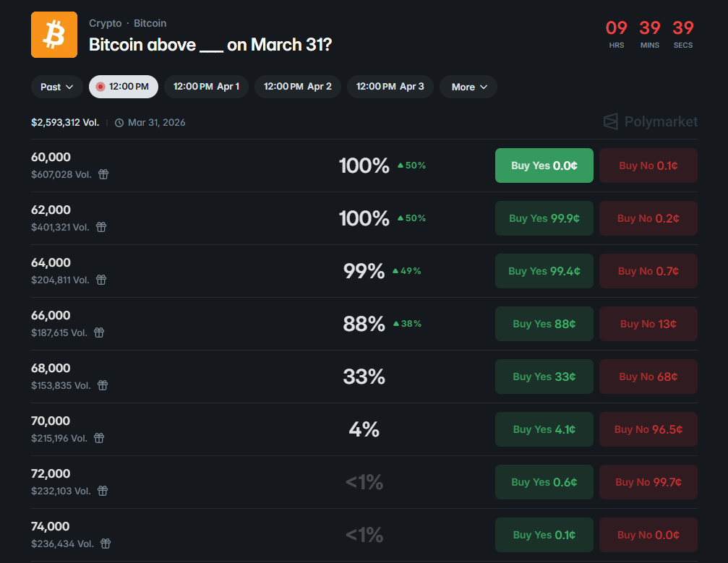Switch to 12:00 PM Apr 1 tab
This screenshot has height=563, width=728.
tap(206, 87)
